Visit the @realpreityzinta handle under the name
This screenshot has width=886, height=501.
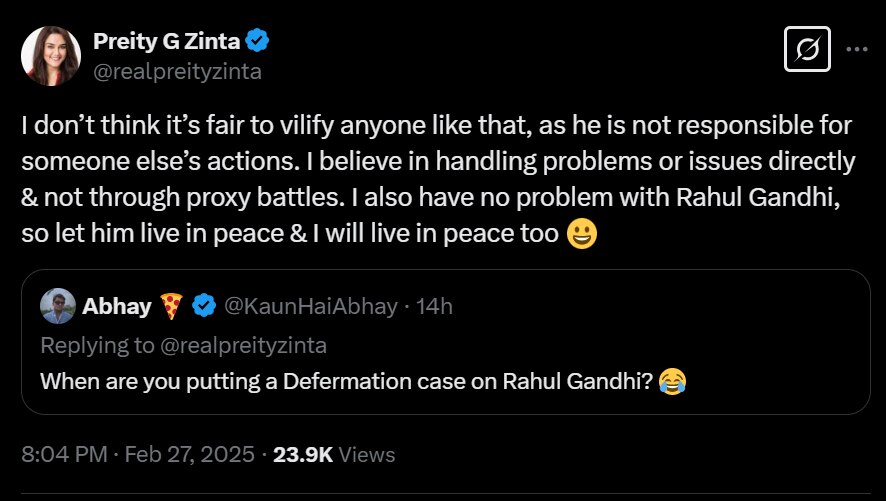click(x=178, y=70)
